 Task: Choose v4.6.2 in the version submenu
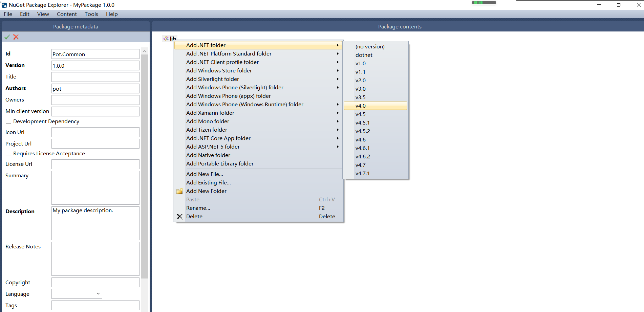click(x=375, y=157)
